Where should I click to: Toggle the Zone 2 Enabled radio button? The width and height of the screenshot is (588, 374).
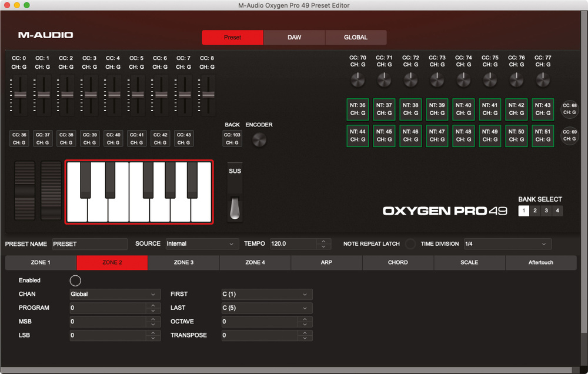(x=75, y=280)
